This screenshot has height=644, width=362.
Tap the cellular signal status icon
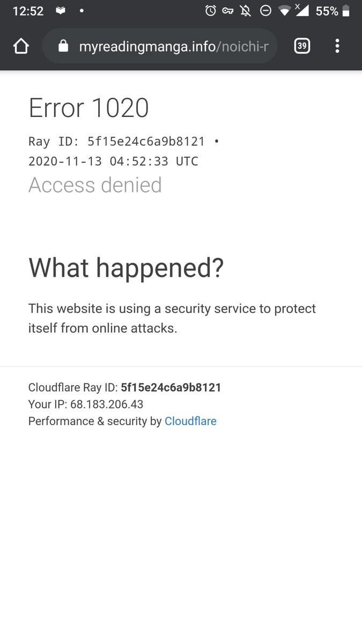coord(302,10)
